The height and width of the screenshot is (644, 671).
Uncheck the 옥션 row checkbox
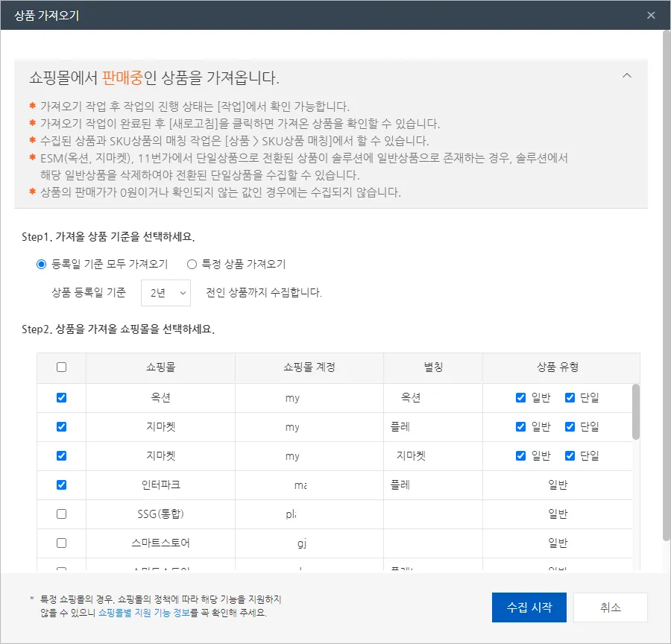62,397
